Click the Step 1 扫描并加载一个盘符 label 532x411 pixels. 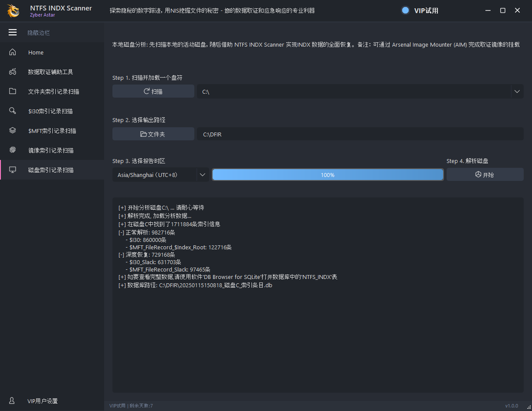click(147, 78)
